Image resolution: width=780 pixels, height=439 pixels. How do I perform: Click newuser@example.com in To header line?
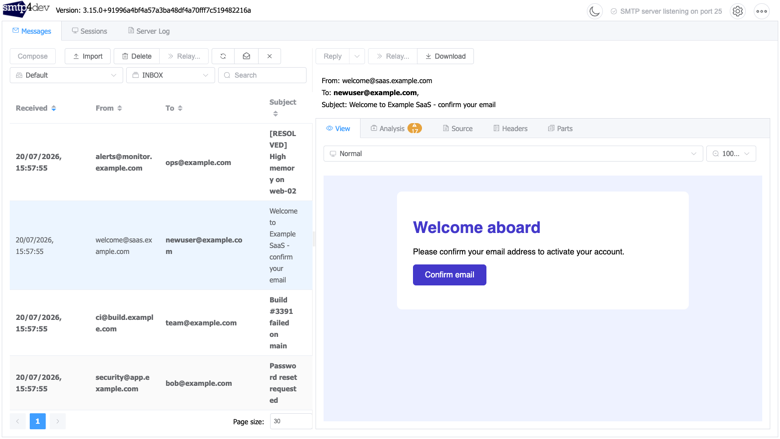click(x=375, y=92)
